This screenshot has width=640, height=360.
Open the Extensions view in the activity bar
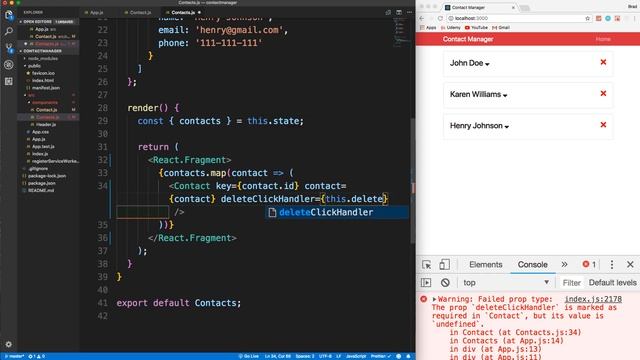click(9, 81)
